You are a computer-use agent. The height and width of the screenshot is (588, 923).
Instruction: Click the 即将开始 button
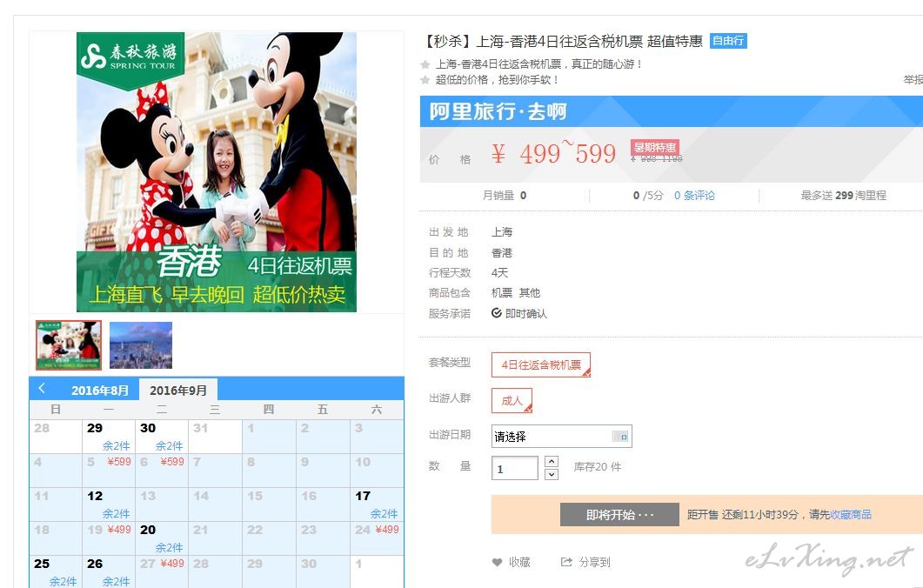coord(619,515)
